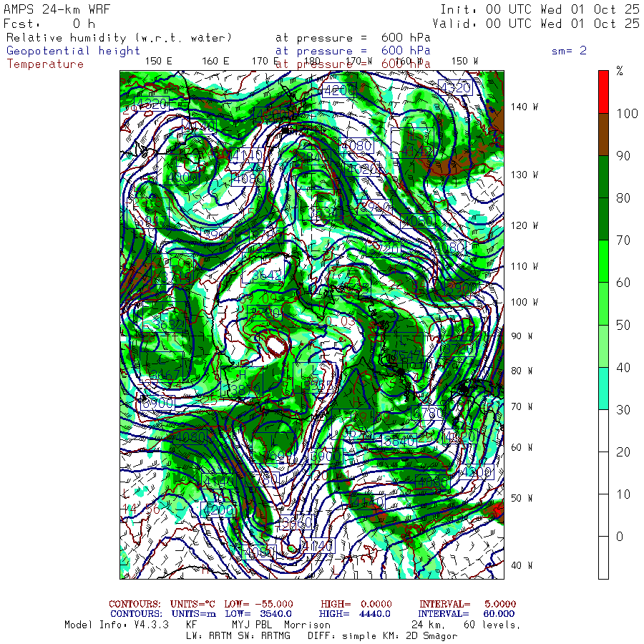644x644 pixels.
Task: Click the '150 E' longitude label
Action: [158, 62]
